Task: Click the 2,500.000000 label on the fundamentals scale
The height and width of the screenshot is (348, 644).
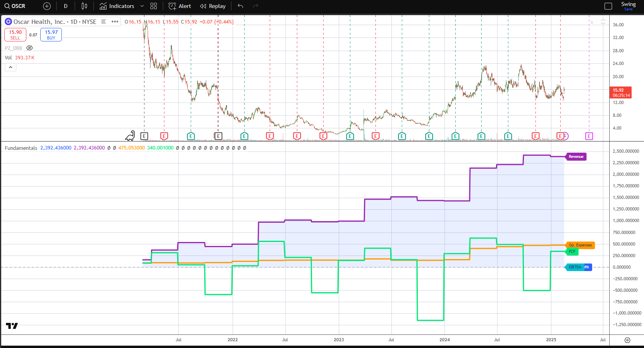Action: [626, 151]
